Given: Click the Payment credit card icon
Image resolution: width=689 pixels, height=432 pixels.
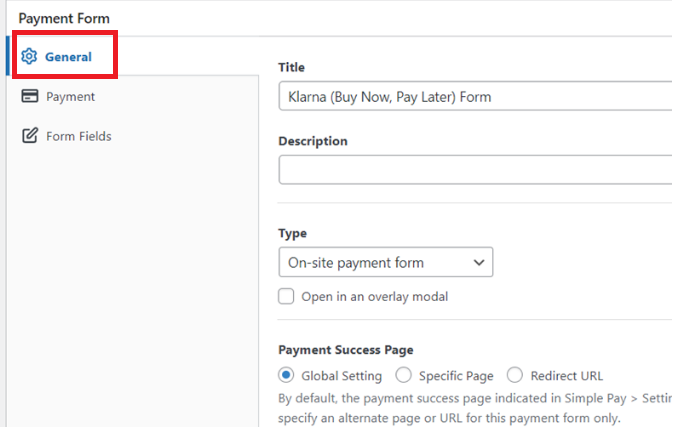Looking at the screenshot, I should pos(30,96).
